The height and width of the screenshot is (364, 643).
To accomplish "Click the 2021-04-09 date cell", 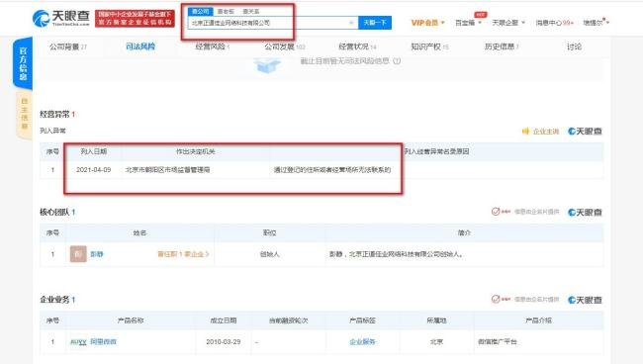I will (94, 170).
